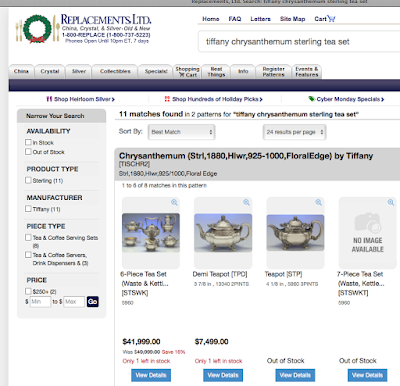Open the 24 results per page dropdown
Image resolution: width=400 pixels, height=386 pixels.
(x=295, y=132)
